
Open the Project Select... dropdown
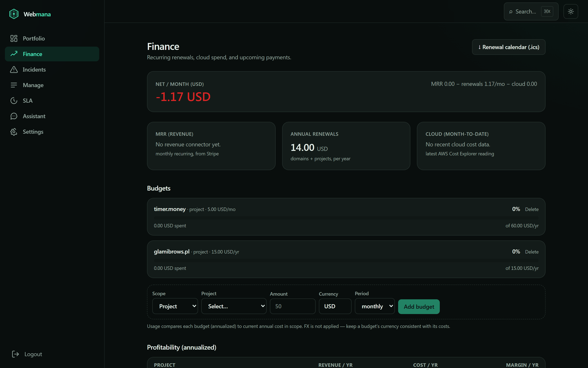[x=234, y=306]
